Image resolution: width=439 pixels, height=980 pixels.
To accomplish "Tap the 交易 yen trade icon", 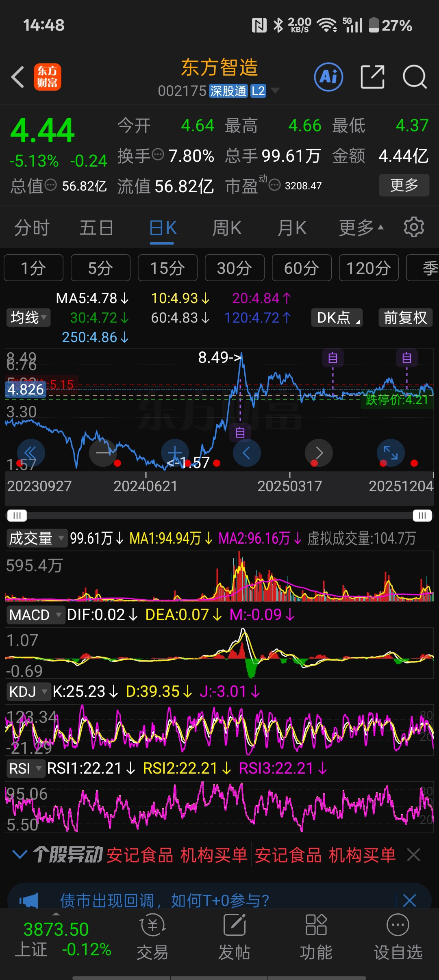I will 152,925.
